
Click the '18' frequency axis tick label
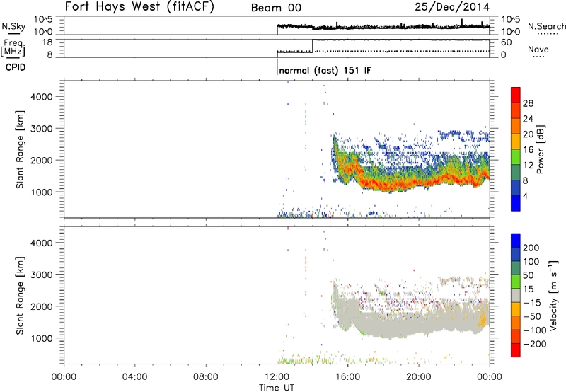[47, 42]
